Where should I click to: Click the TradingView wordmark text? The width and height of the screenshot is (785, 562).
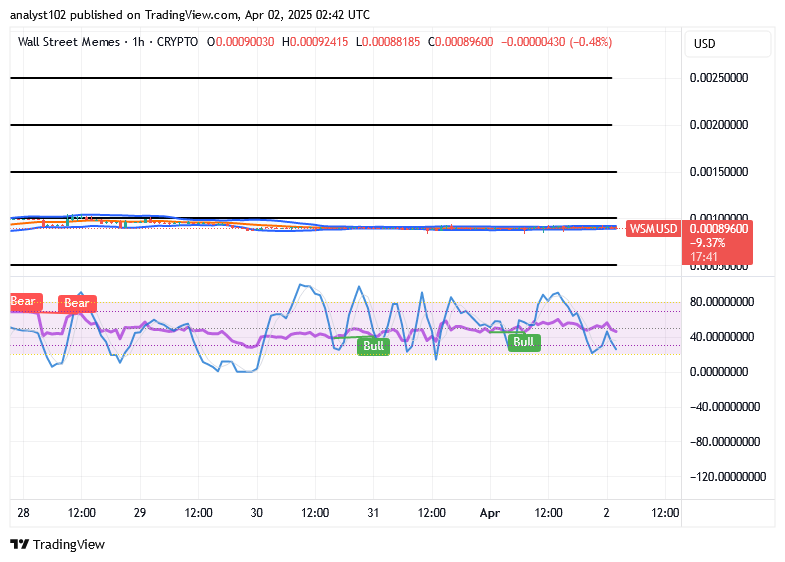click(x=69, y=544)
